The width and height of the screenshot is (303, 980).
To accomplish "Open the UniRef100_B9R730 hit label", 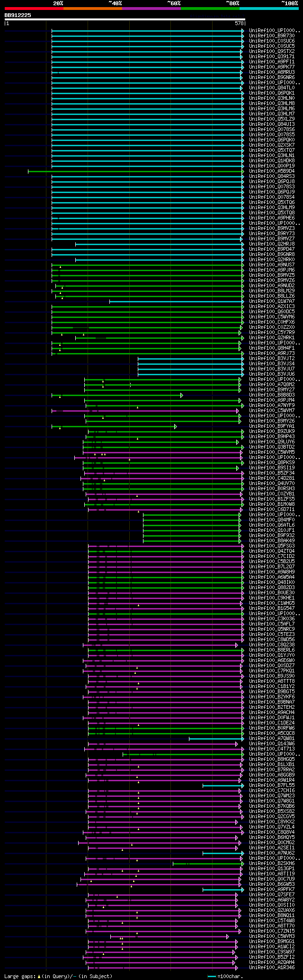I will (272, 35).
